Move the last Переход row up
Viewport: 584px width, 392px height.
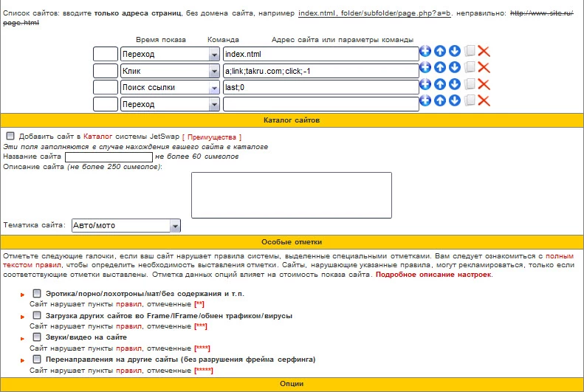pyautogui.click(x=440, y=100)
